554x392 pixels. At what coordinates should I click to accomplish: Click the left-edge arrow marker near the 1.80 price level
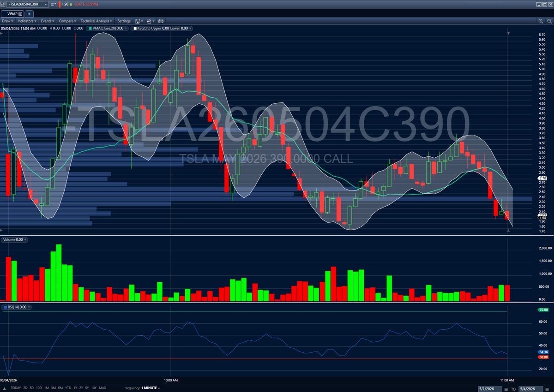click(2, 230)
